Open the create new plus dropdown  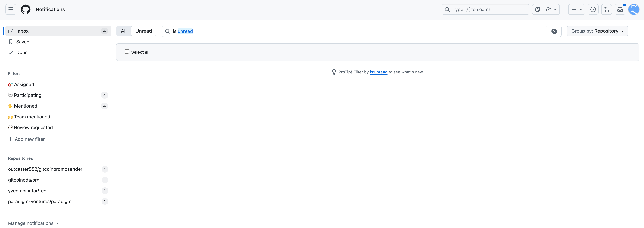point(576,9)
